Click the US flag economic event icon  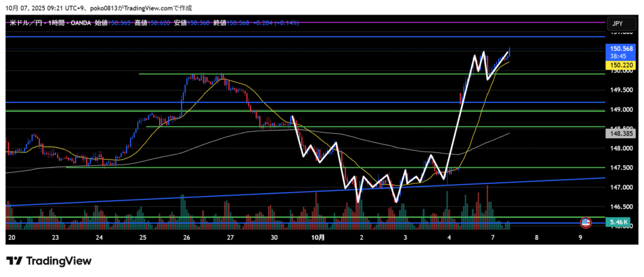(x=586, y=222)
